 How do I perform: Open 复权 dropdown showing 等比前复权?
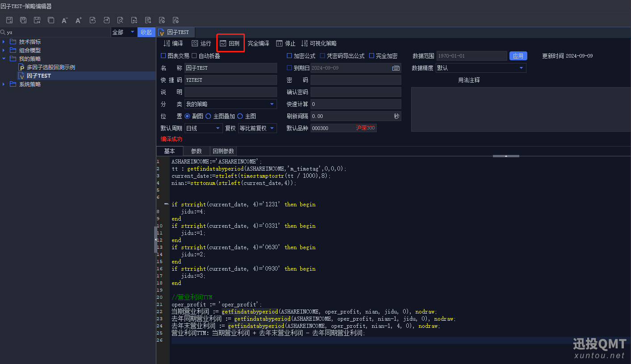[x=257, y=128]
